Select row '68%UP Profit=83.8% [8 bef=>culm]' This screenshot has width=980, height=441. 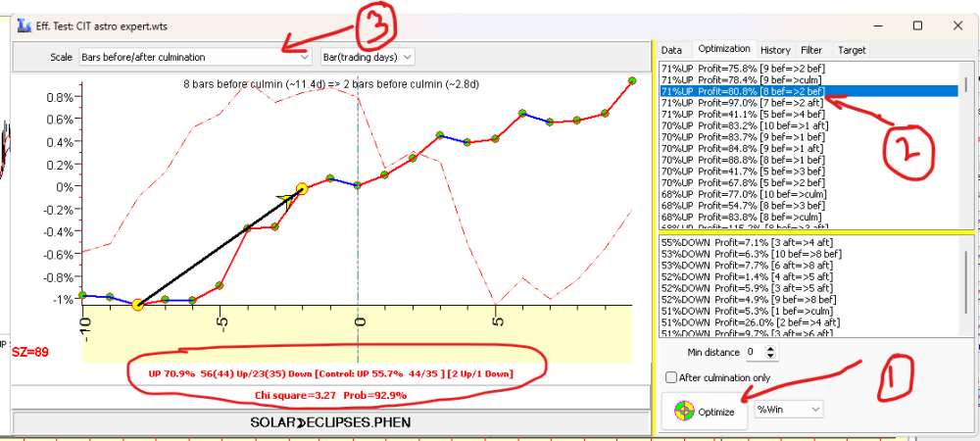tap(809, 217)
